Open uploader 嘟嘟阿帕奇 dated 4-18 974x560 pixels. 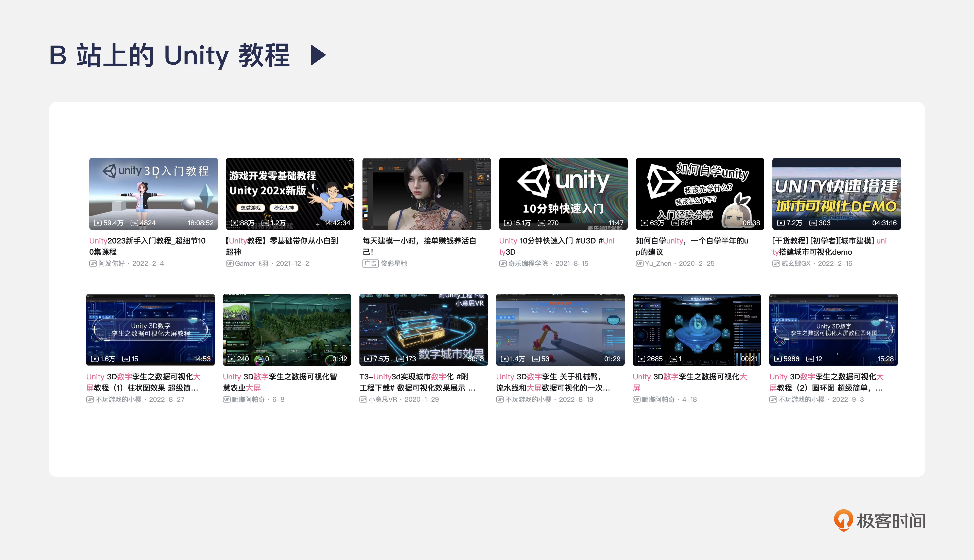658,399
